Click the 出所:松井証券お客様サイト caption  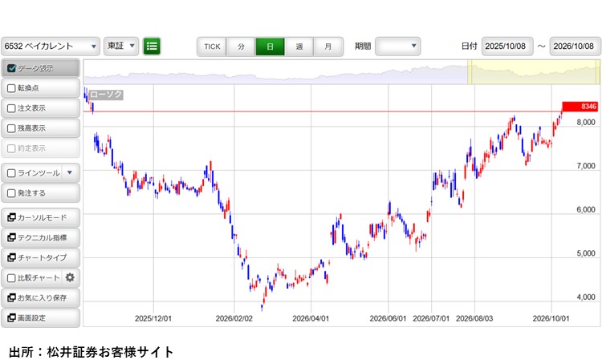[x=91, y=352]
